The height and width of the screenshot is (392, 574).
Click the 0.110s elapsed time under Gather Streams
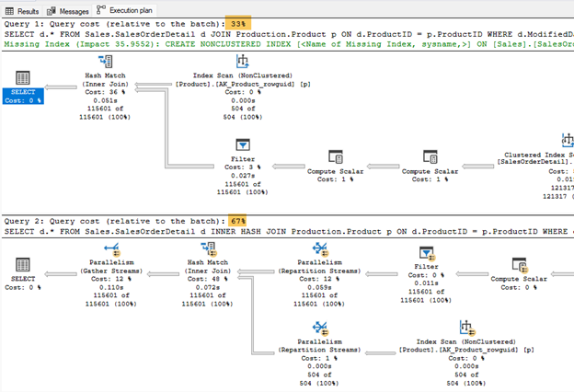111,287
